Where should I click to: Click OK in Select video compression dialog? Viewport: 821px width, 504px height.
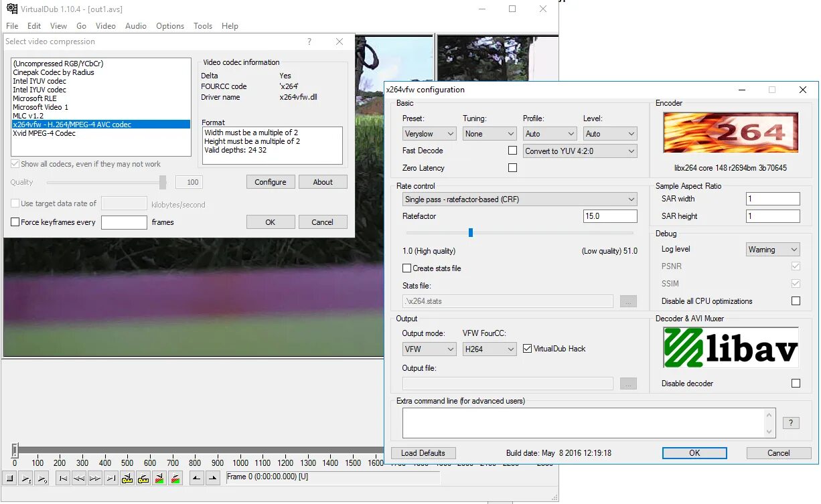tap(271, 222)
